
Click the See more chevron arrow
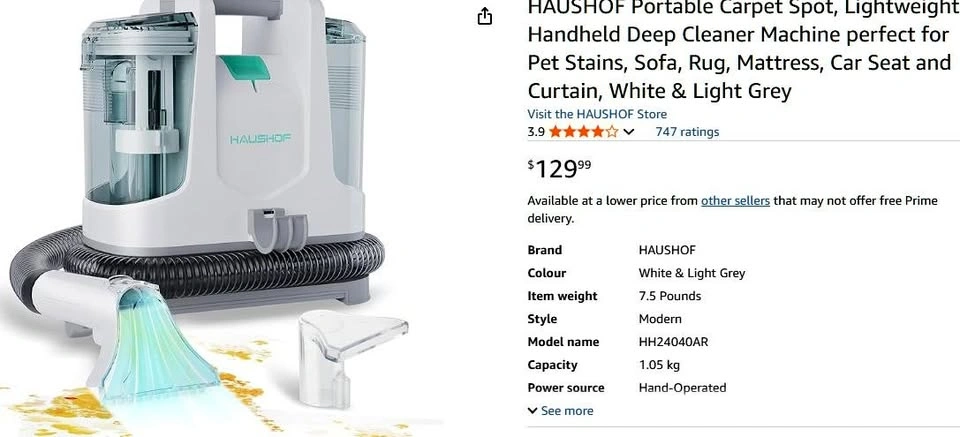pyautogui.click(x=533, y=411)
